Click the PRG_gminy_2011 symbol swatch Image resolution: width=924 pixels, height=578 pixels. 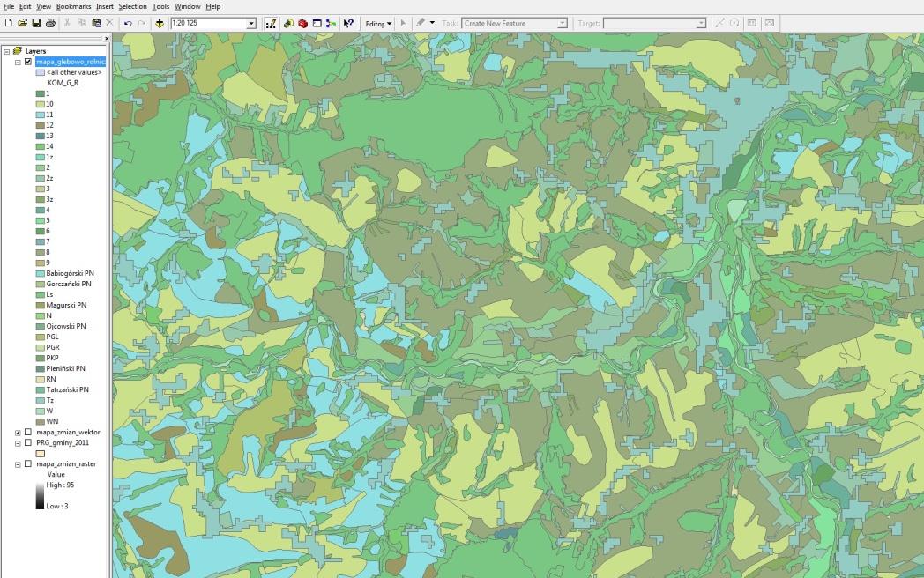[x=40, y=454]
